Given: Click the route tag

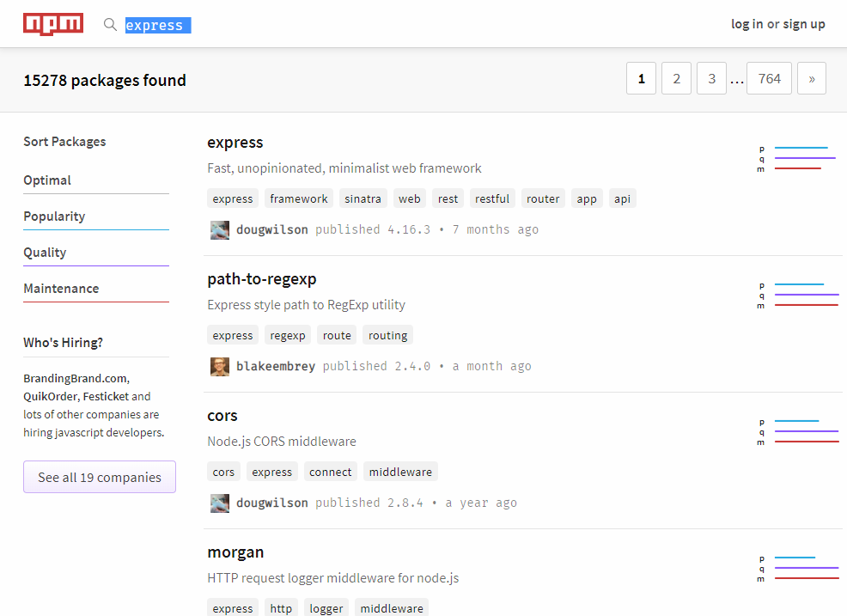Looking at the screenshot, I should click(x=337, y=335).
